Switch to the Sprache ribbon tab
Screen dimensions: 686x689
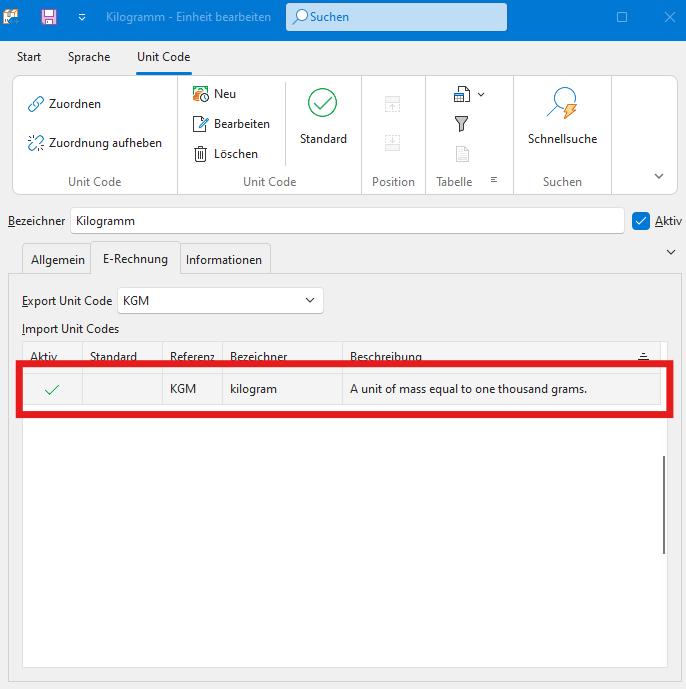89,57
